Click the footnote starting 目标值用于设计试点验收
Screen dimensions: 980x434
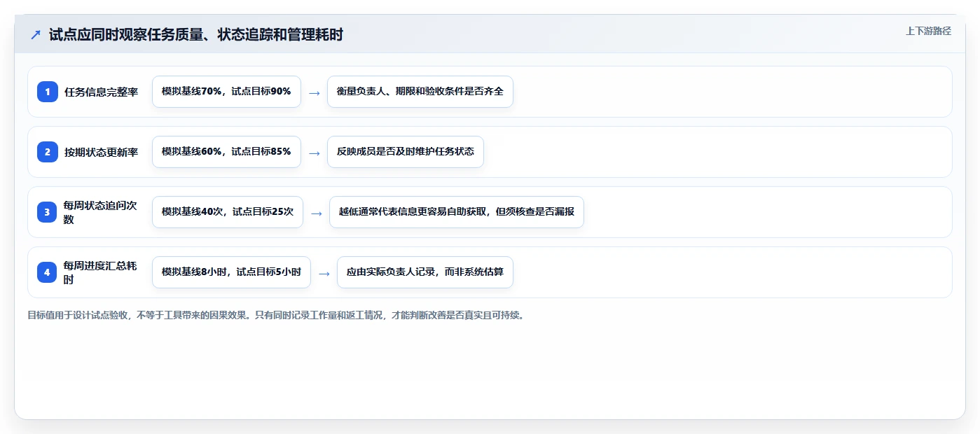[276, 315]
